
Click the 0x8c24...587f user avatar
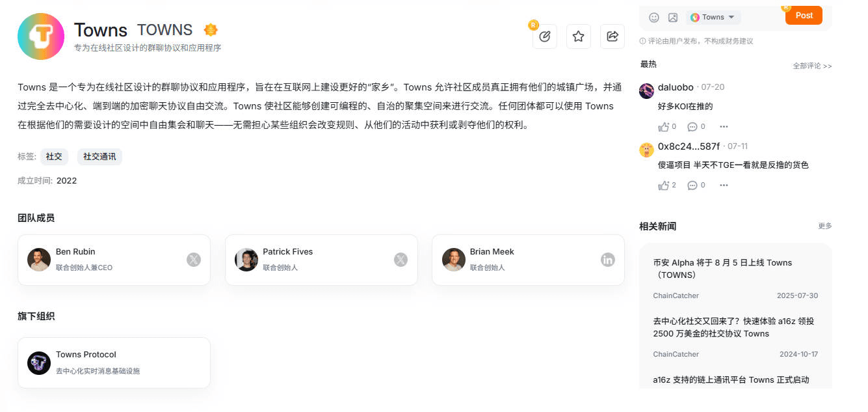tap(646, 150)
